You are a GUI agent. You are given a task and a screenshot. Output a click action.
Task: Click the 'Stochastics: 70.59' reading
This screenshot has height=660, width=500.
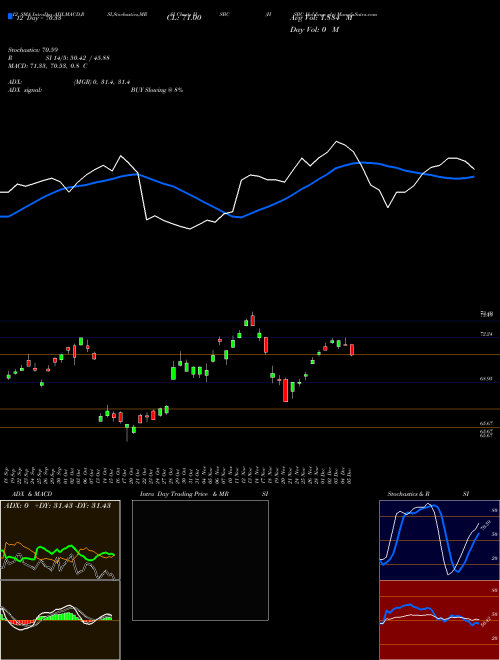(33, 50)
